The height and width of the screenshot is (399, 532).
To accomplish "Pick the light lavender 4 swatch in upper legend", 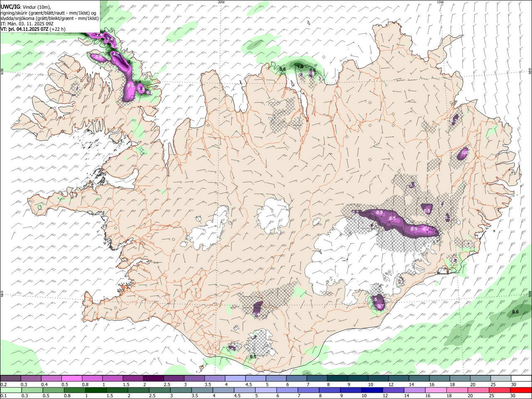I will point(235,379).
